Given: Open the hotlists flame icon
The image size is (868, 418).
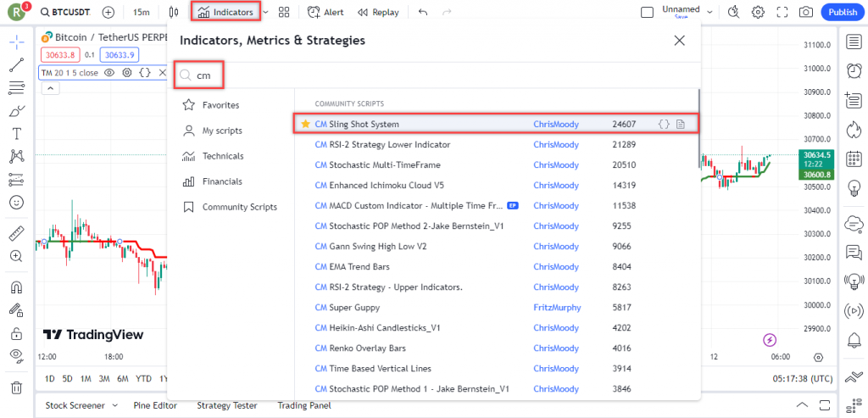Looking at the screenshot, I should (854, 130).
